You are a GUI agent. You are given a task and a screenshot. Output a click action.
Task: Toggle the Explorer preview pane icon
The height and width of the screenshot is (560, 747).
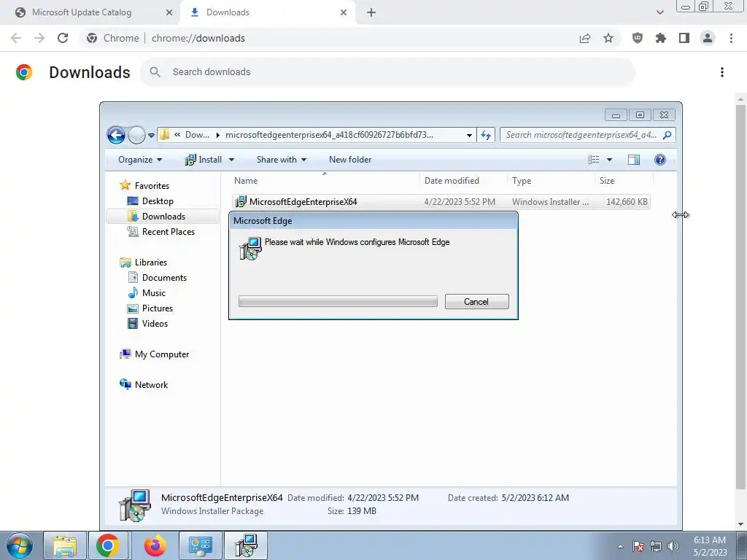point(634,160)
